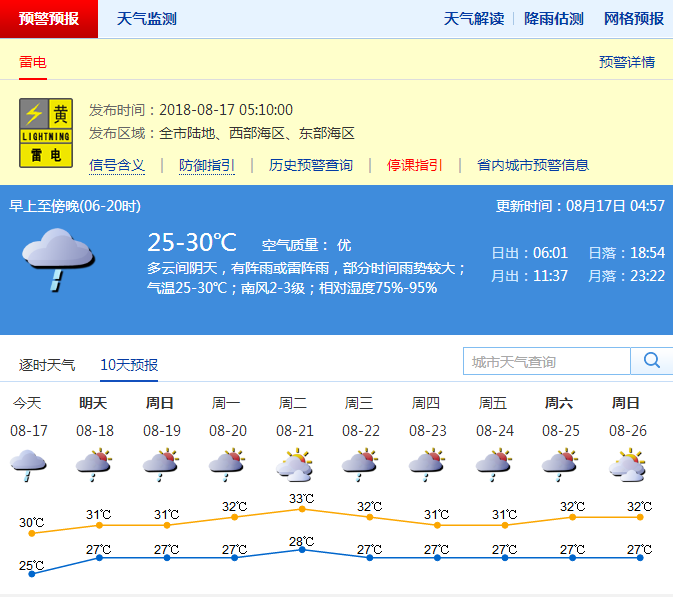Go to 网格预报 page
Image resolution: width=673 pixels, height=597 pixels.
(634, 19)
